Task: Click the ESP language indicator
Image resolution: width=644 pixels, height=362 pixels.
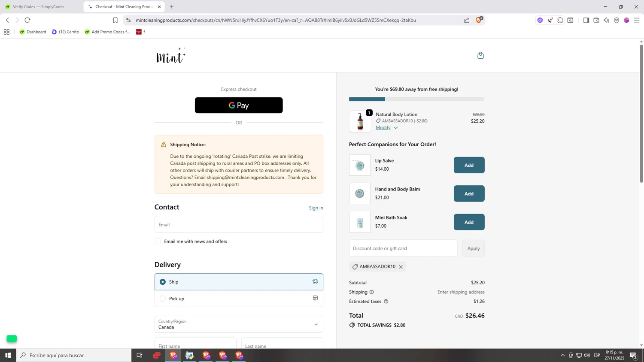Action: click(x=597, y=355)
